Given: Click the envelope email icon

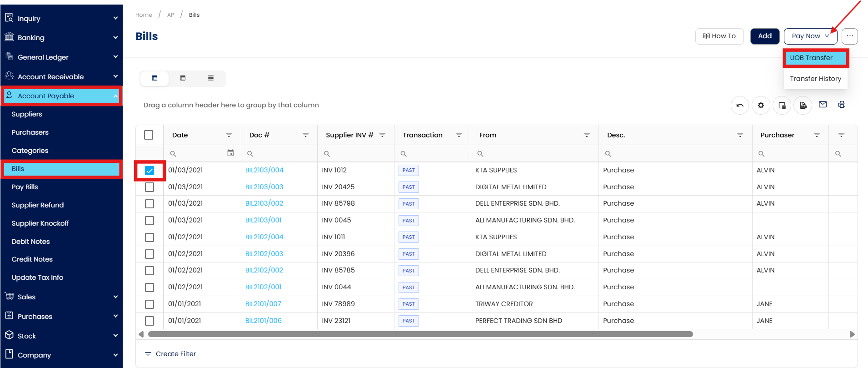Looking at the screenshot, I should coord(823,105).
